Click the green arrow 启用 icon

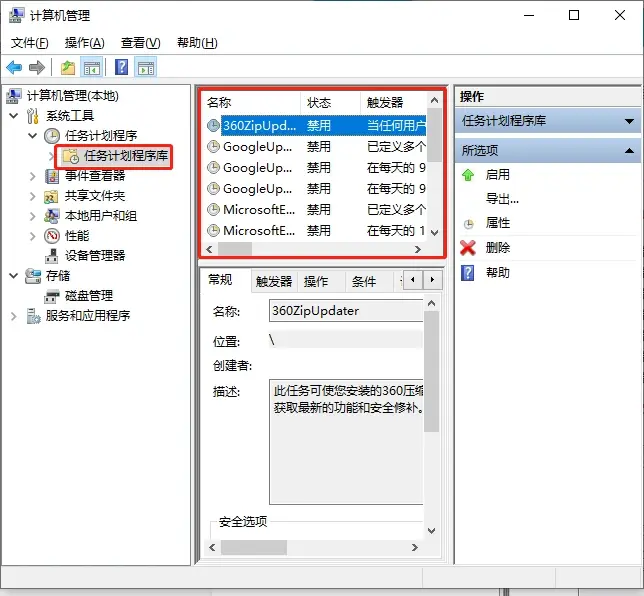pyautogui.click(x=468, y=174)
